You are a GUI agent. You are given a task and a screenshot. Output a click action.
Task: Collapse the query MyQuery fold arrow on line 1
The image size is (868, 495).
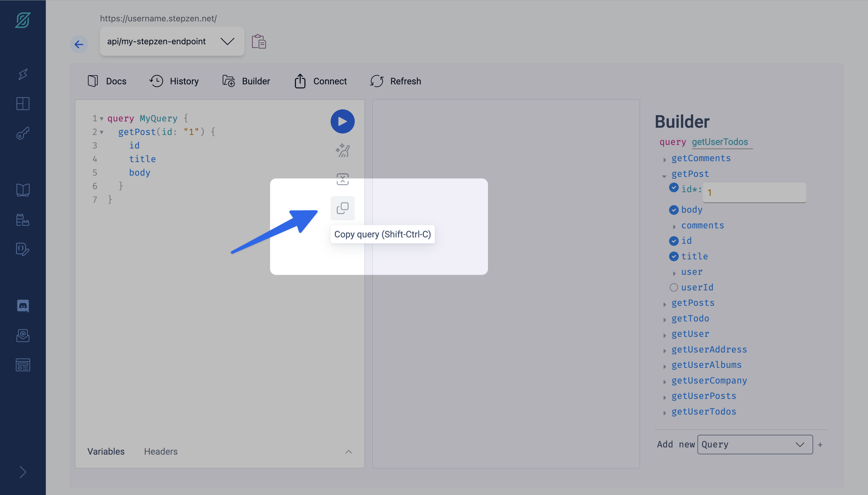101,119
